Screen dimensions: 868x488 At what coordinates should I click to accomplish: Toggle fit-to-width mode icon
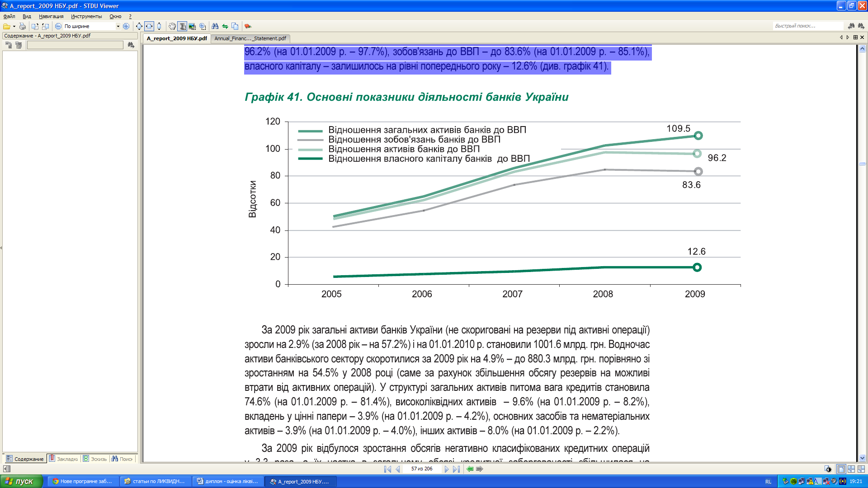(149, 26)
